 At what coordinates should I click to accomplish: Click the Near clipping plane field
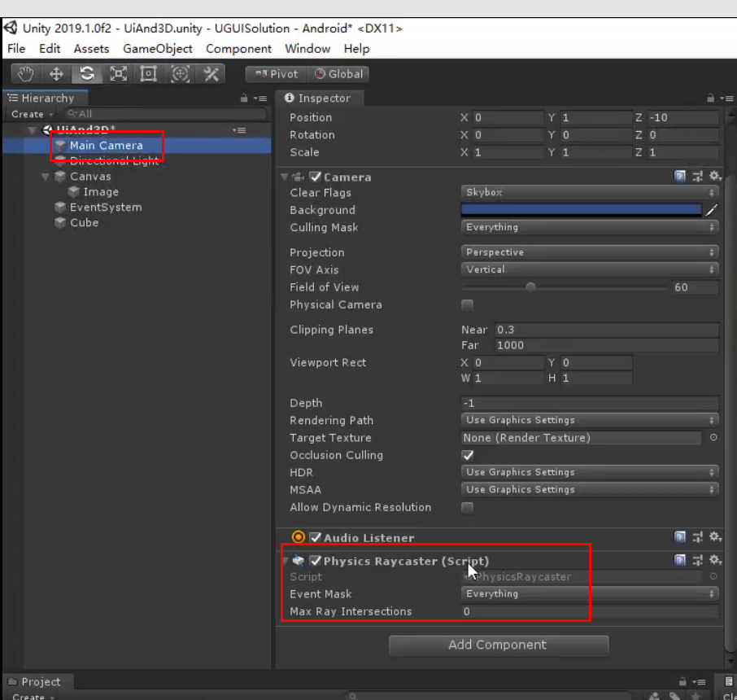607,330
